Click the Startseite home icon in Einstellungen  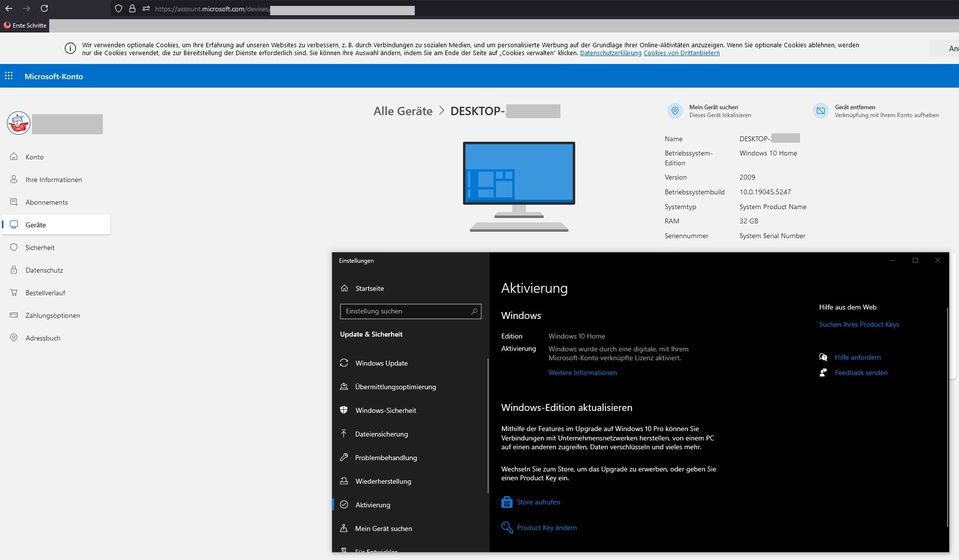pyautogui.click(x=344, y=288)
